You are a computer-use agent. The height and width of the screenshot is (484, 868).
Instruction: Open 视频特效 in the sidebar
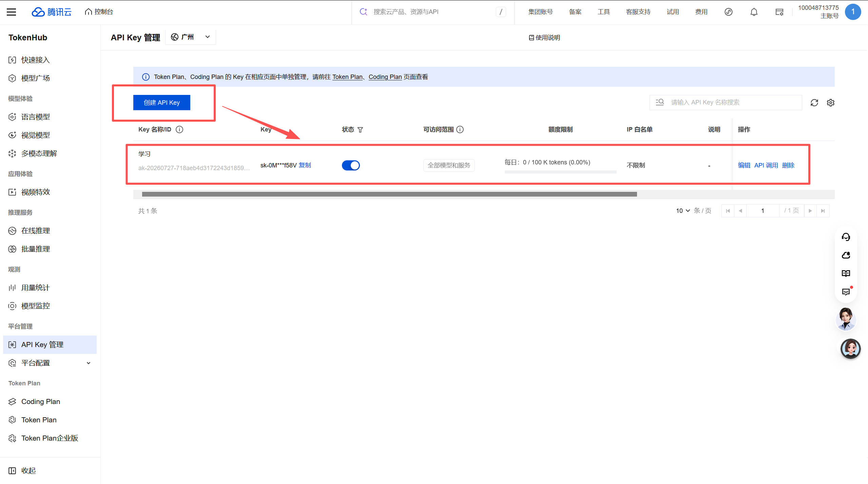click(50, 192)
